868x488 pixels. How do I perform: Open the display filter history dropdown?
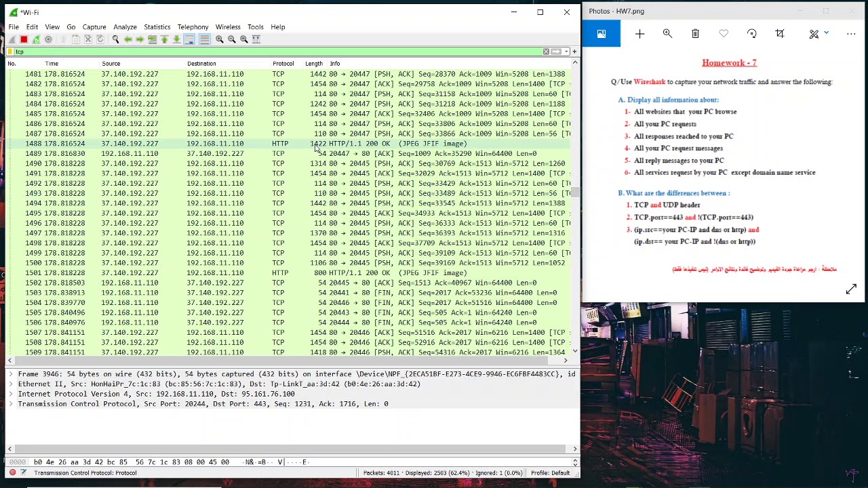[566, 52]
